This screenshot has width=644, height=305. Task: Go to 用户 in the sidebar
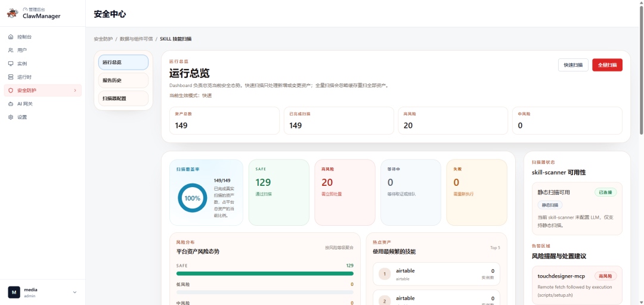click(x=43, y=50)
